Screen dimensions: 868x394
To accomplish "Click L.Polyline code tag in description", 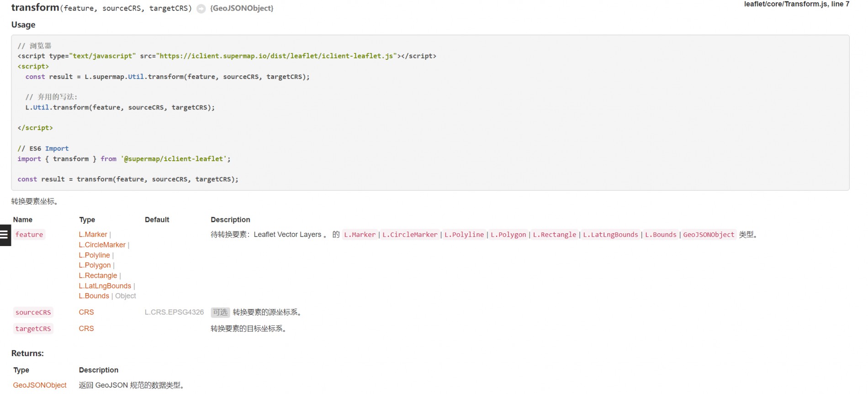I will (x=464, y=235).
